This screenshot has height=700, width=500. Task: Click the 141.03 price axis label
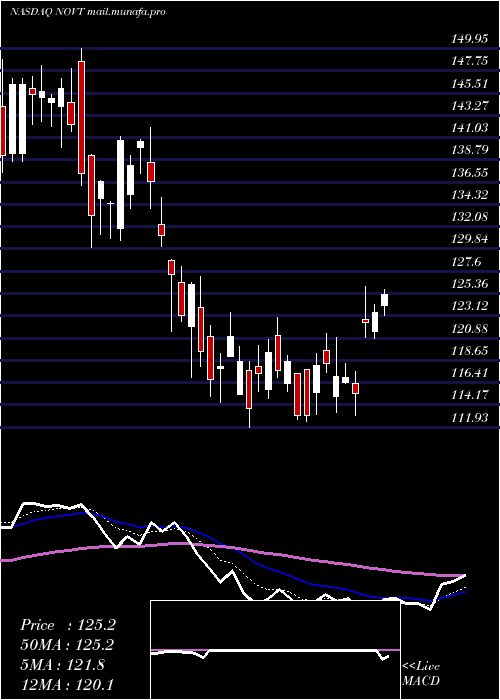click(x=470, y=128)
